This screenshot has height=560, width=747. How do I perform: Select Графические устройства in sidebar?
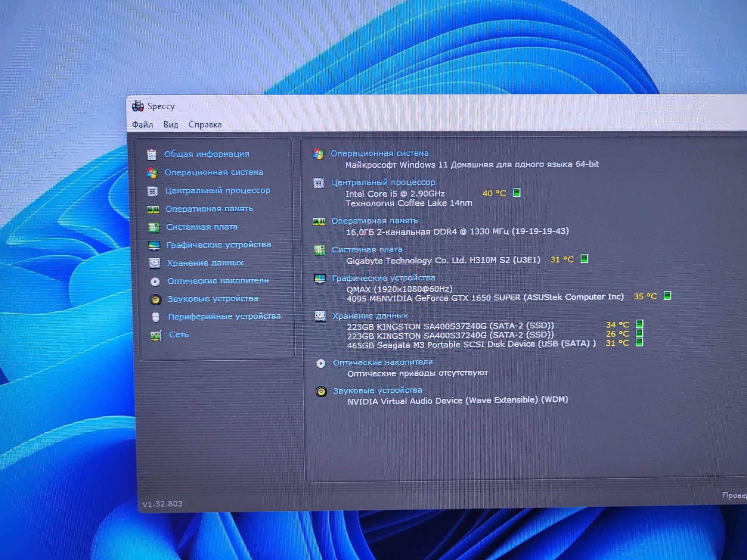tap(218, 245)
